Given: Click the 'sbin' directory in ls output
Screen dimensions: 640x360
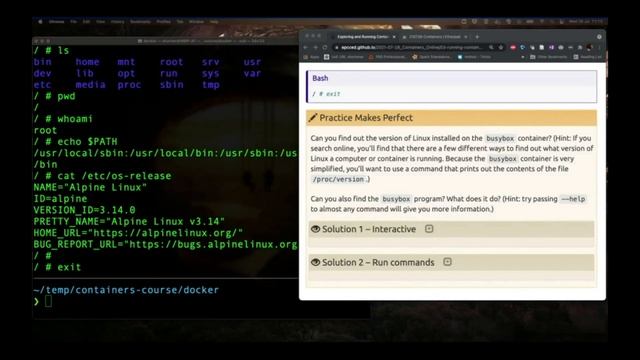Looking at the screenshot, I should click(171, 84).
